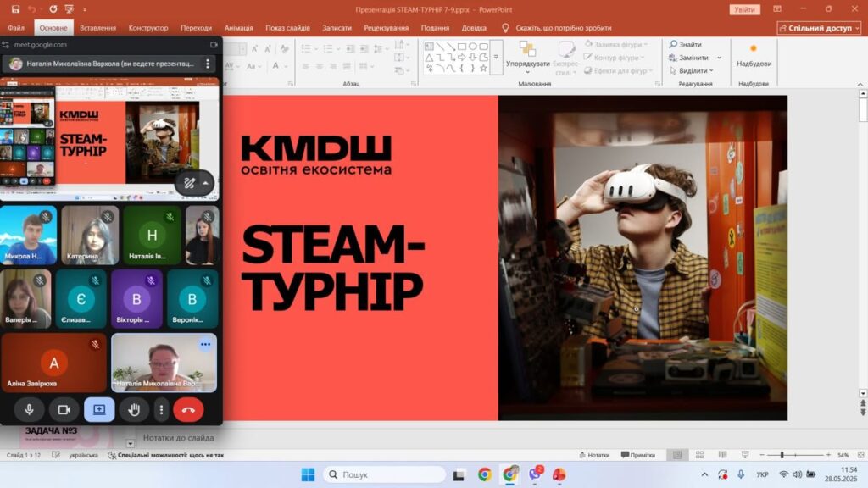This screenshot has width=868, height=488.
Task: Click the zoom slider track
Action: [x=795, y=455]
